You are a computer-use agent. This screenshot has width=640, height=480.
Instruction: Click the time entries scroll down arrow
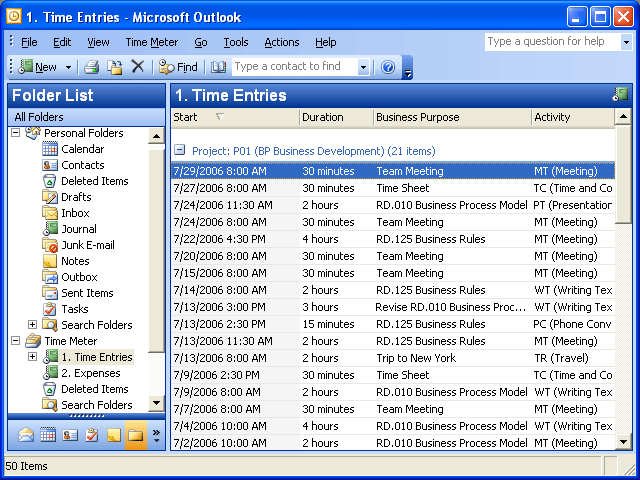[623, 441]
